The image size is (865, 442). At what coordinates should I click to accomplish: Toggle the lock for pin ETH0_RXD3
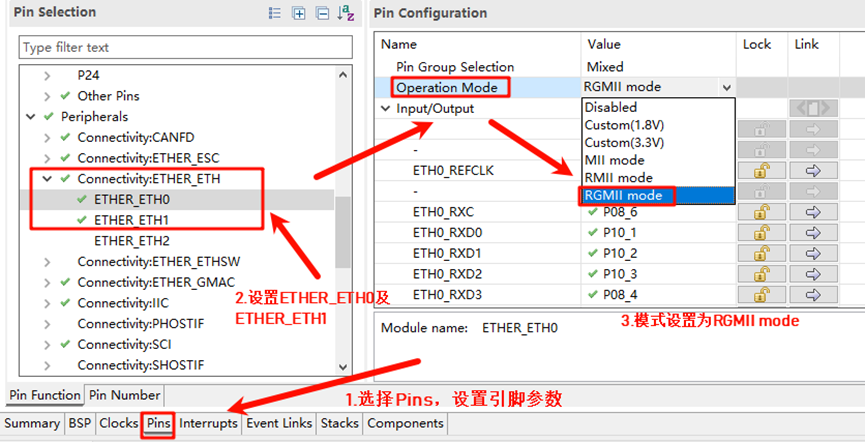[x=761, y=295]
